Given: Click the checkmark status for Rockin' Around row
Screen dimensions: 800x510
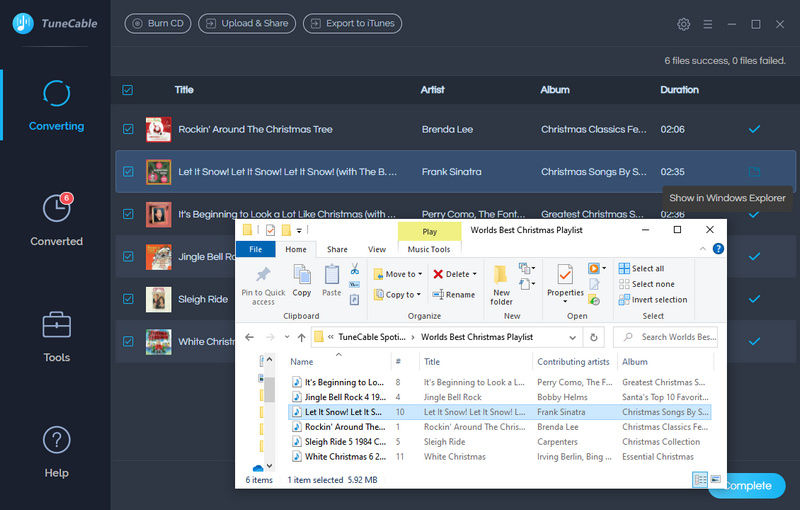Looking at the screenshot, I should pos(754,129).
